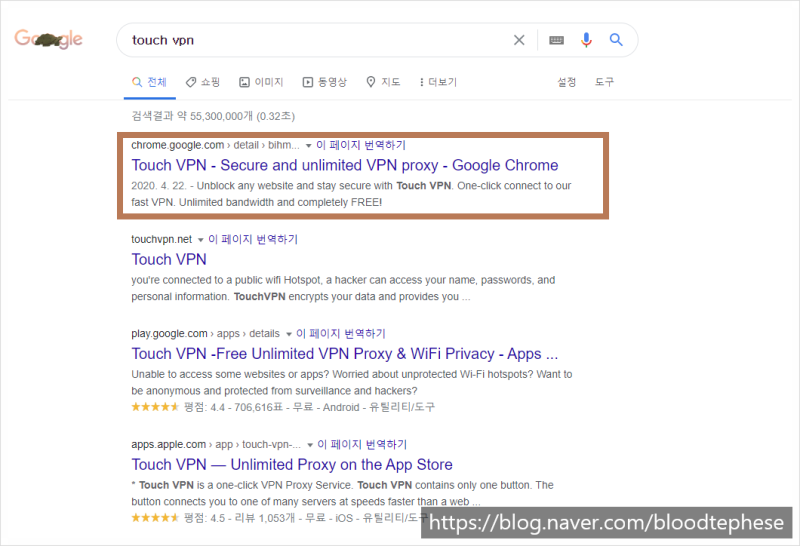
Task: Switch to the 이미지 images tab
Action: tap(261, 82)
